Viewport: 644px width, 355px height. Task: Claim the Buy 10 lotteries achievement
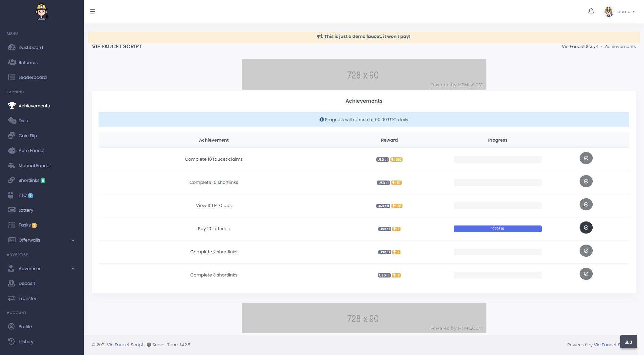pyautogui.click(x=586, y=227)
